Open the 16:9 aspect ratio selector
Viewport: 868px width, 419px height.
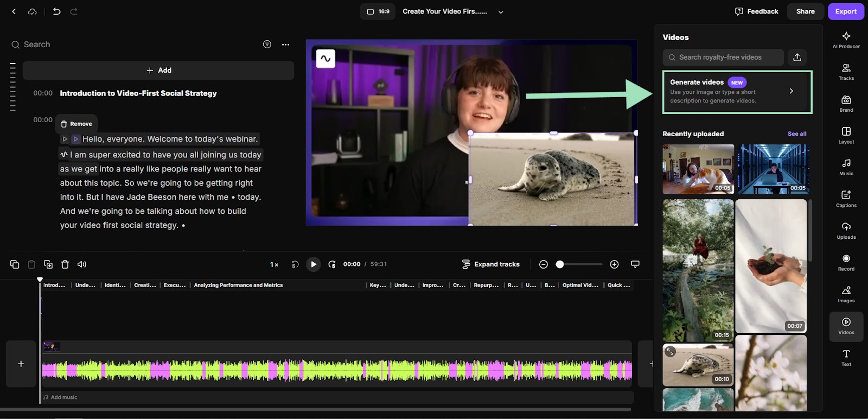[378, 11]
